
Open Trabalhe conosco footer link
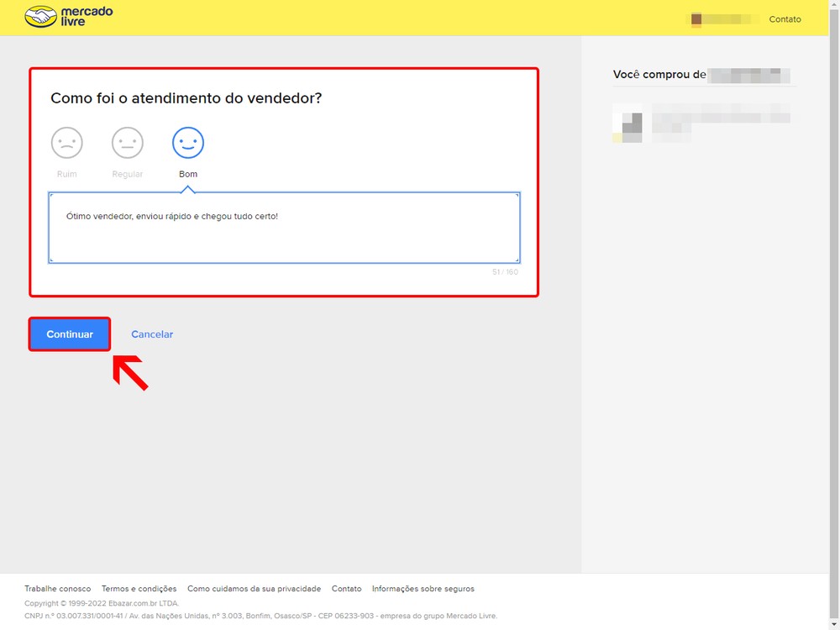coord(58,589)
